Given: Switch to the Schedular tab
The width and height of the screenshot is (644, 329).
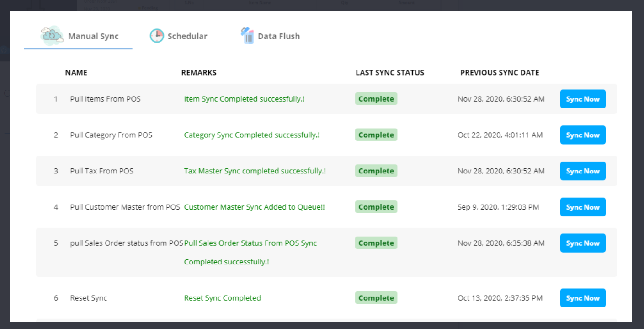Looking at the screenshot, I should 187,36.
